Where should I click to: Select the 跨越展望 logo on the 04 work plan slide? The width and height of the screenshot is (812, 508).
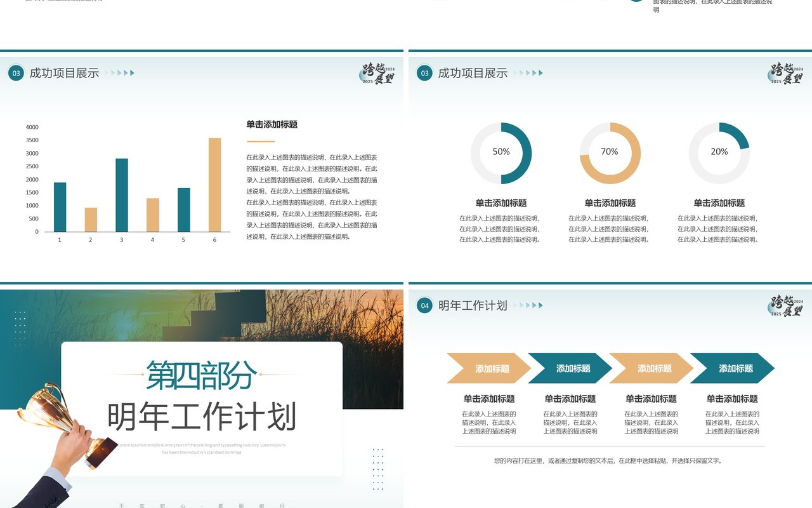coord(787,306)
